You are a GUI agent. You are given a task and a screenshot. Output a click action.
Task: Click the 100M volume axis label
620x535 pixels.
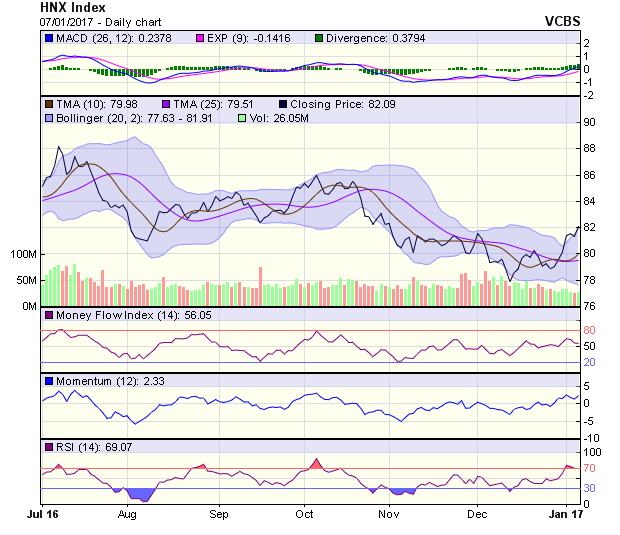pyautogui.click(x=22, y=255)
